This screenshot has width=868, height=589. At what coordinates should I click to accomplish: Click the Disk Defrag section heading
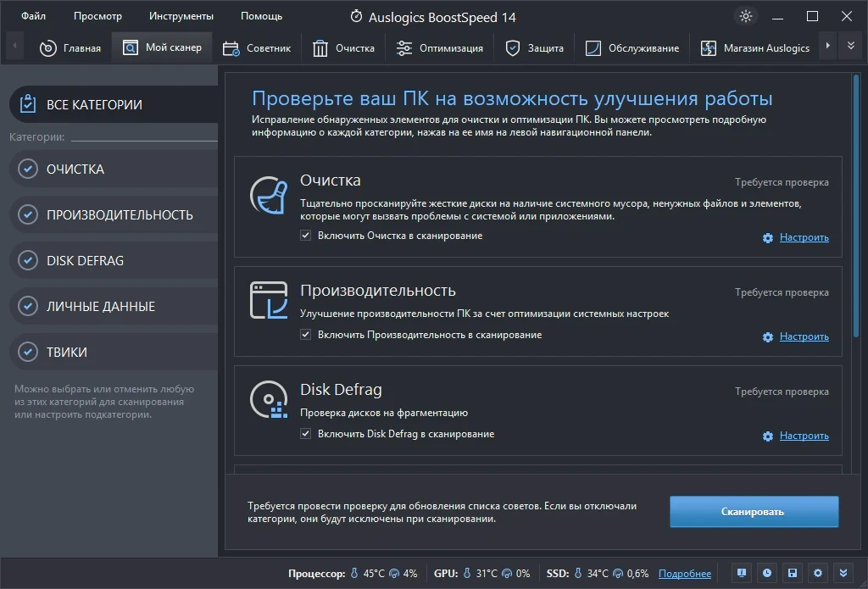(x=341, y=390)
